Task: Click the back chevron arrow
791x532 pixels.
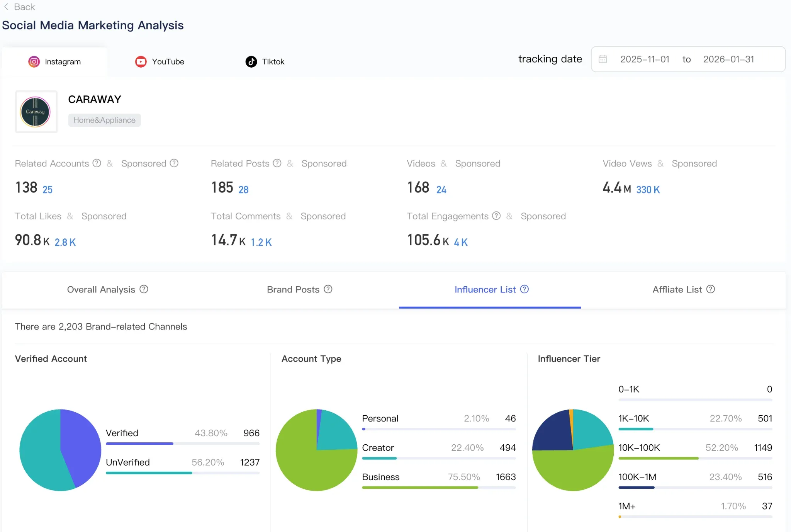Action: coord(6,7)
